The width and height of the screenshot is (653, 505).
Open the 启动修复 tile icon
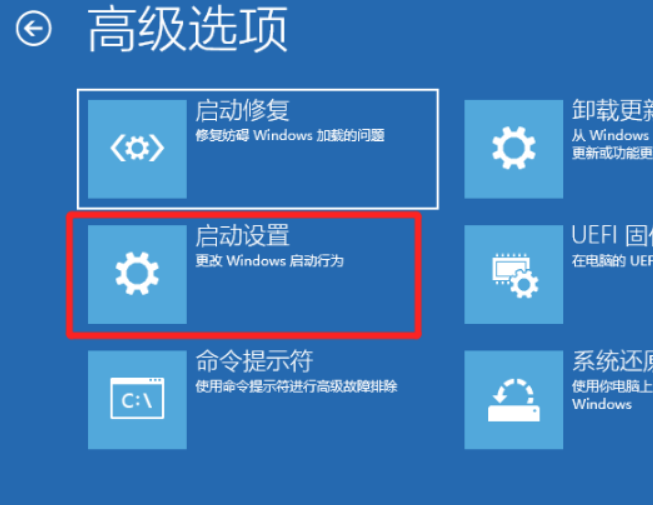(137, 149)
